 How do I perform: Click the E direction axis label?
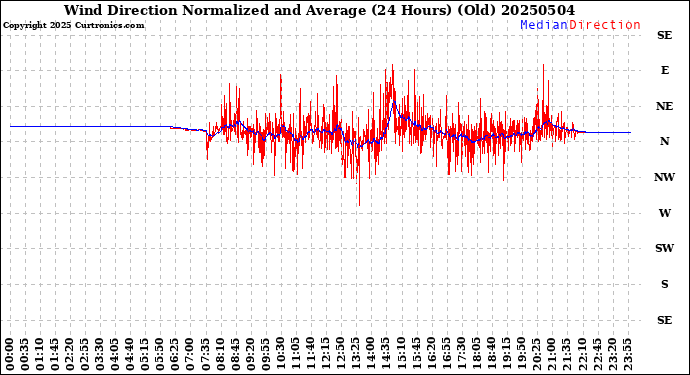(665, 70)
